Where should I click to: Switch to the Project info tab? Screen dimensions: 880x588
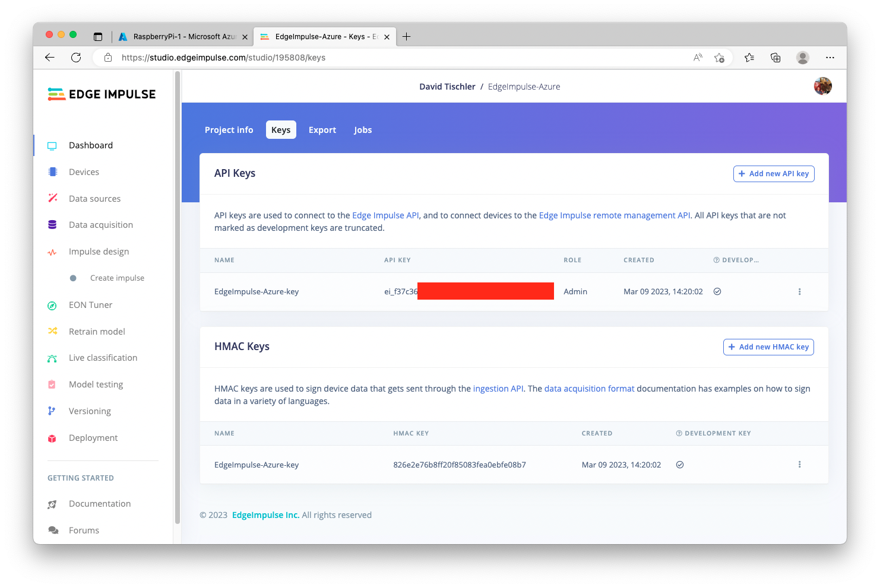coord(229,130)
